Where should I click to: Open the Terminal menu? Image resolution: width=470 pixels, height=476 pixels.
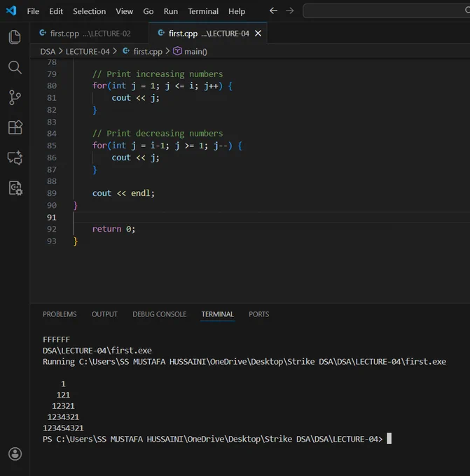203,11
